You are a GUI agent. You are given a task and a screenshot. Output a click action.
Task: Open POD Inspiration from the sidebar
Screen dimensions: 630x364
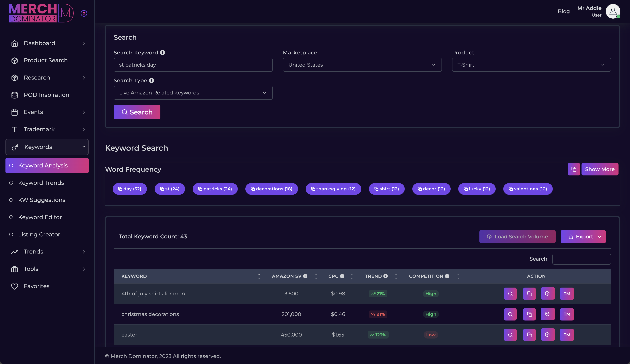(46, 95)
